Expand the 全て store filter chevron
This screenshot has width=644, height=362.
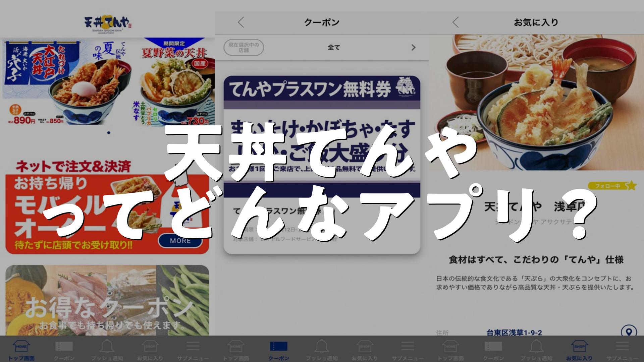point(413,48)
